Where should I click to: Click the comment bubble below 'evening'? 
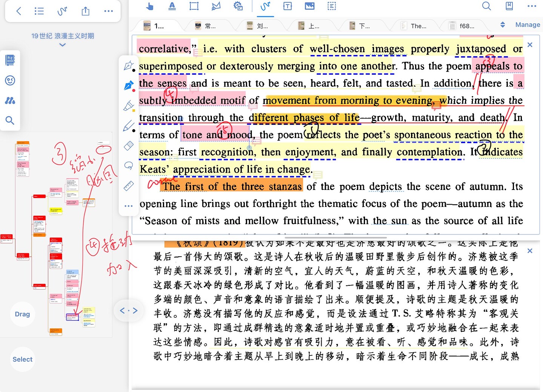[436, 106]
